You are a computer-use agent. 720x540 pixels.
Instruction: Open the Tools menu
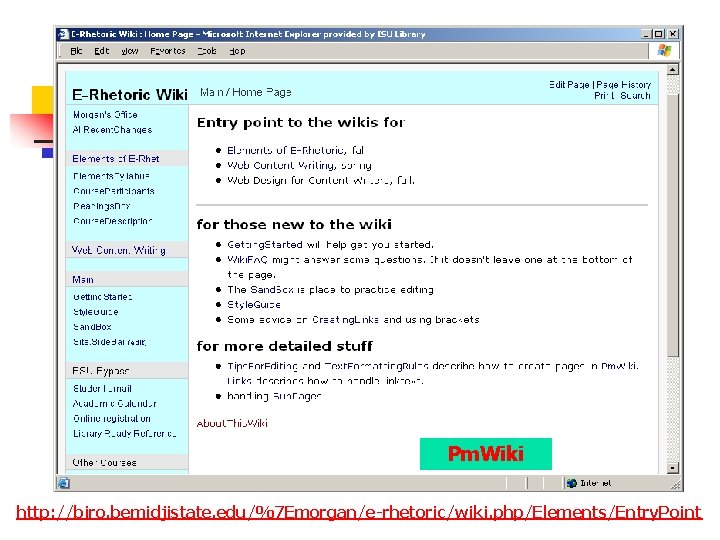click(207, 51)
